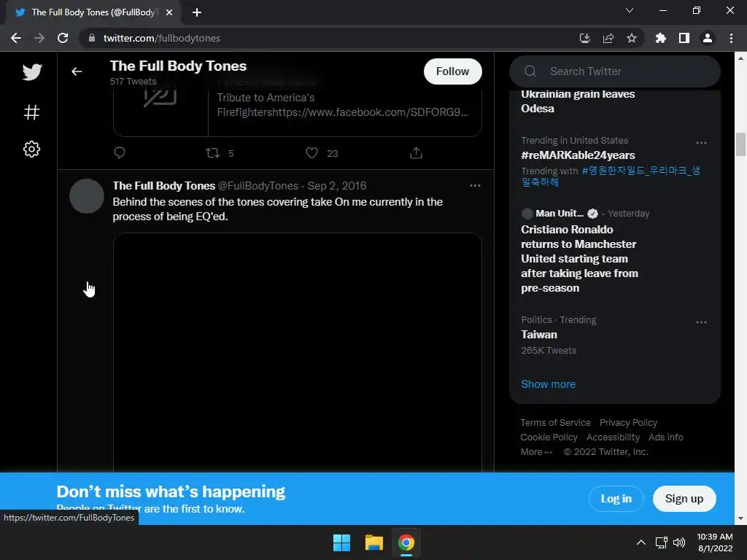The image size is (747, 560).
Task: Share the firefighters tribute tweet
Action: point(416,153)
